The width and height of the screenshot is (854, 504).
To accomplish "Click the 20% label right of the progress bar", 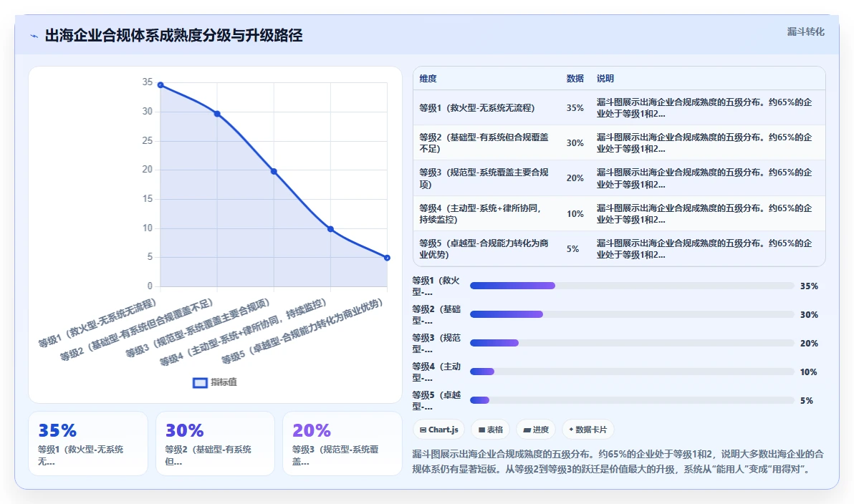I will pyautogui.click(x=809, y=343).
